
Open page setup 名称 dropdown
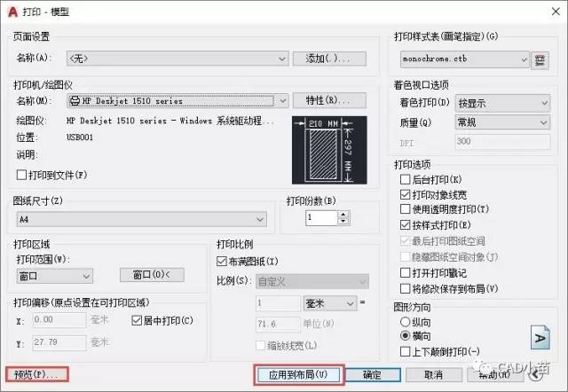click(177, 59)
